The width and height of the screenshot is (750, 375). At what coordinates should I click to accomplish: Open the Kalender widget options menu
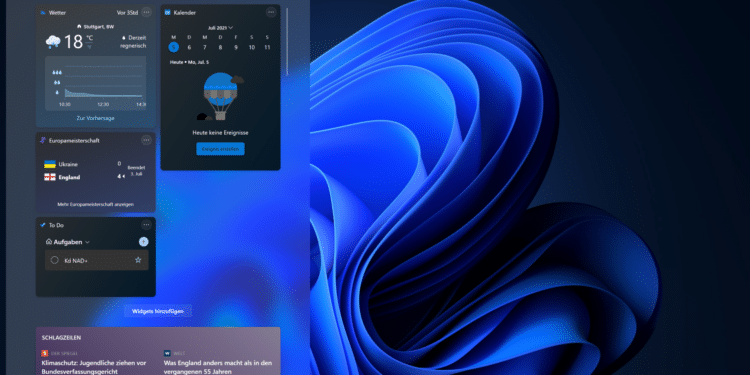coord(271,12)
